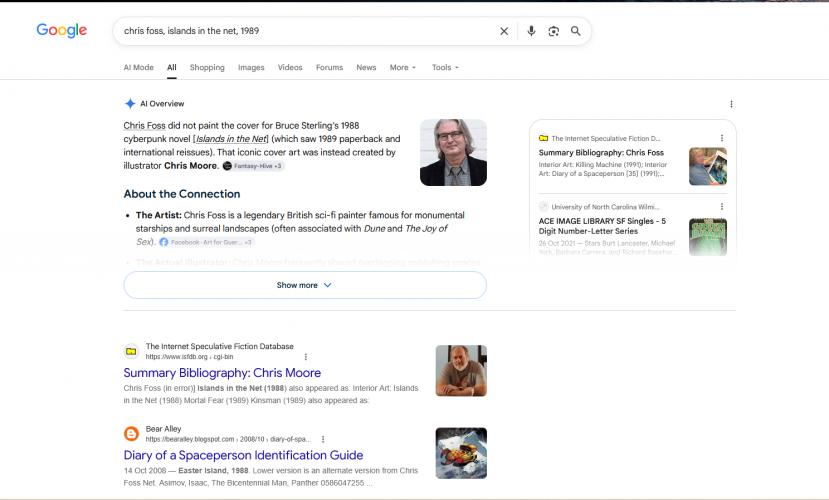Click the bearalley.blogspot.com URL breadcrumb

[228, 439]
